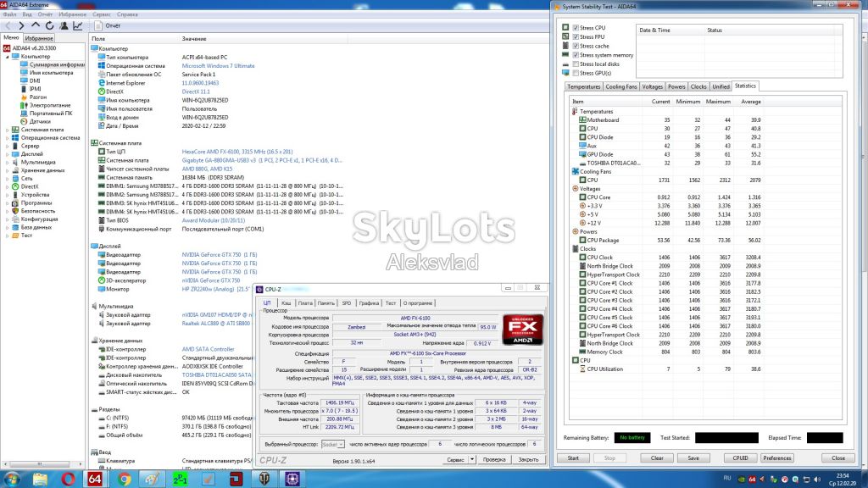This screenshot has width=868, height=488.
Task: Open the Paint palette icon on taskbar
Action: [152, 479]
